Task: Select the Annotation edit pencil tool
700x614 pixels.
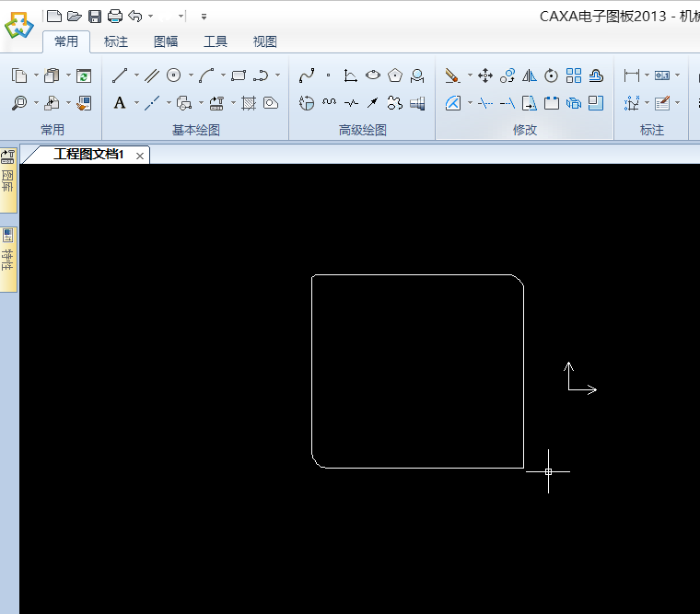Action: pos(662,103)
